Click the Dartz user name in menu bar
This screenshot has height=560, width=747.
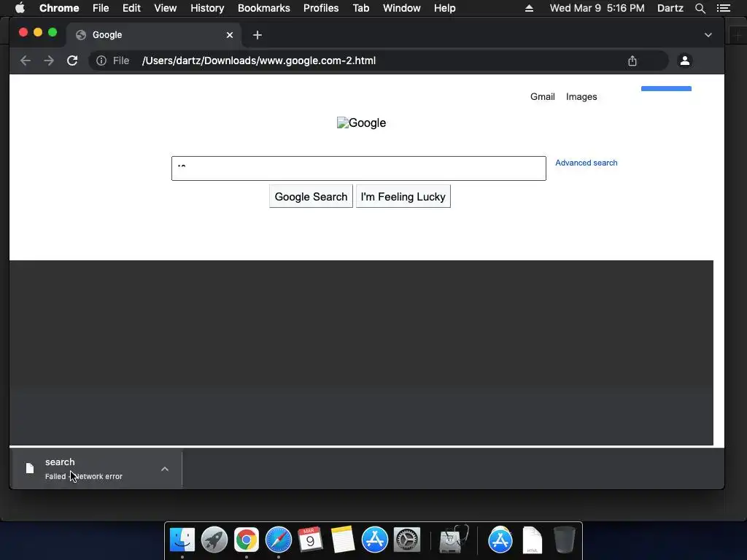coord(670,8)
